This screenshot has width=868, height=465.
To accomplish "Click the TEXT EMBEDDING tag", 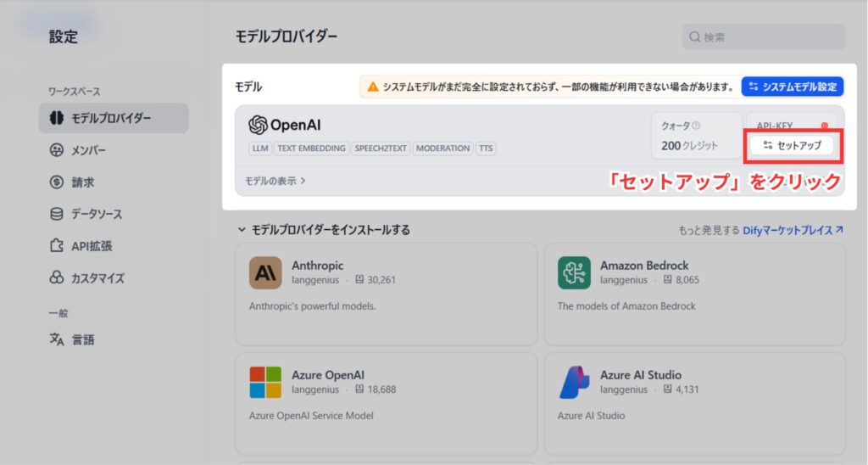I will click(311, 148).
